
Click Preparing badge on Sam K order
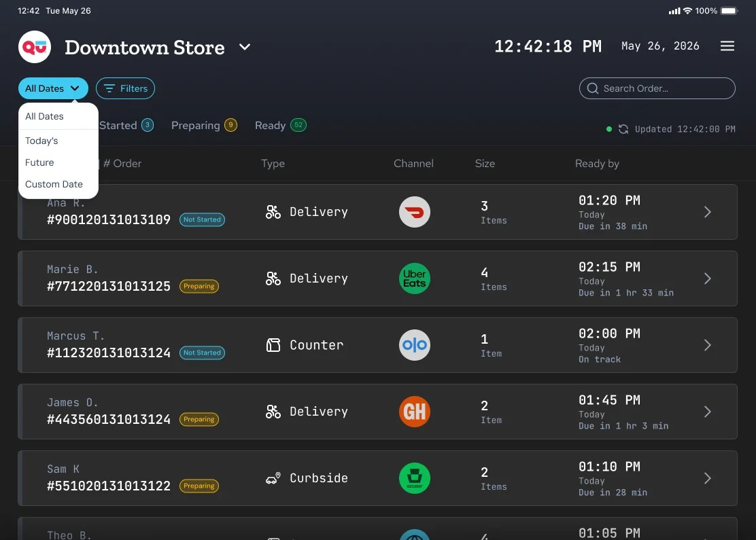tap(199, 486)
